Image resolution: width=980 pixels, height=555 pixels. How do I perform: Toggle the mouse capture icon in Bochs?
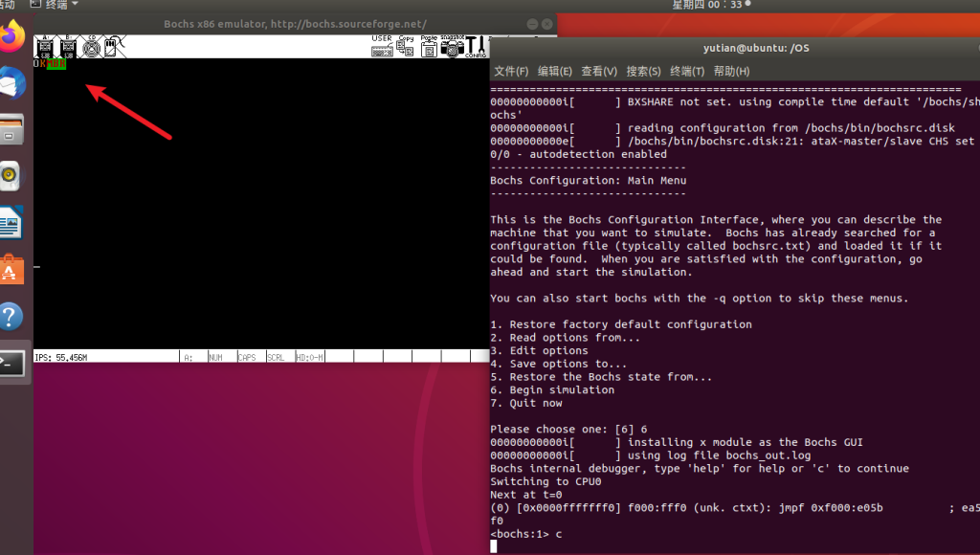point(112,46)
